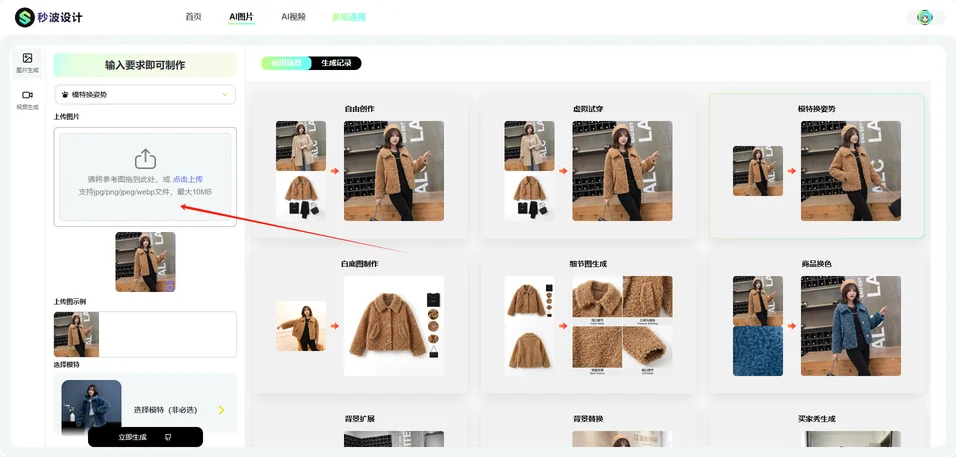This screenshot has height=457, width=956.
Task: Click 选择模特（非必选） text
Action: pyautogui.click(x=166, y=410)
